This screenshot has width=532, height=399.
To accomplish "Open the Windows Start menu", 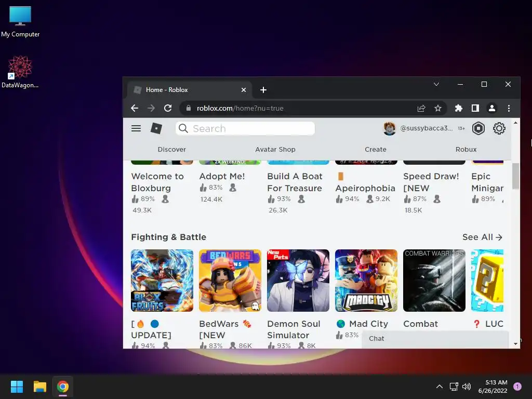I will point(17,387).
